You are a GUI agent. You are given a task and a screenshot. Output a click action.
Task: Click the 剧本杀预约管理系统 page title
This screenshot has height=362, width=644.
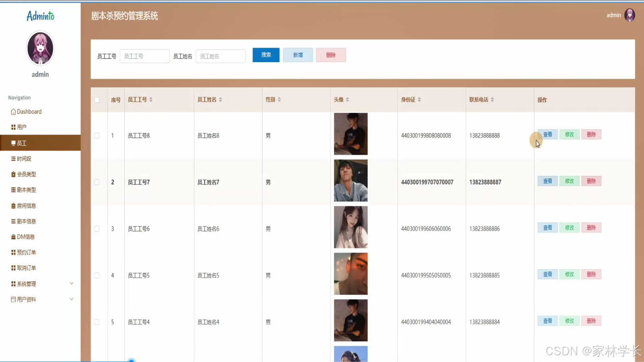click(x=125, y=16)
